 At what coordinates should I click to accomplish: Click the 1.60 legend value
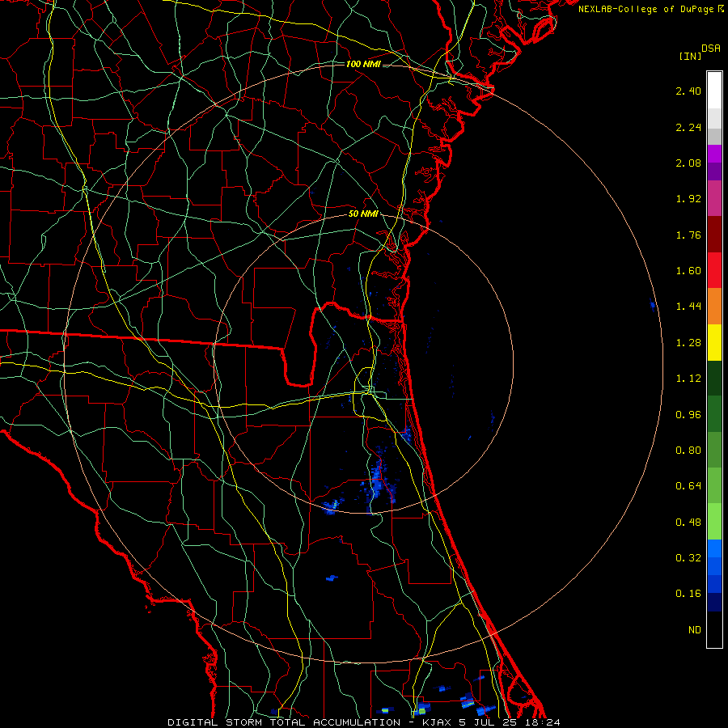(x=688, y=271)
